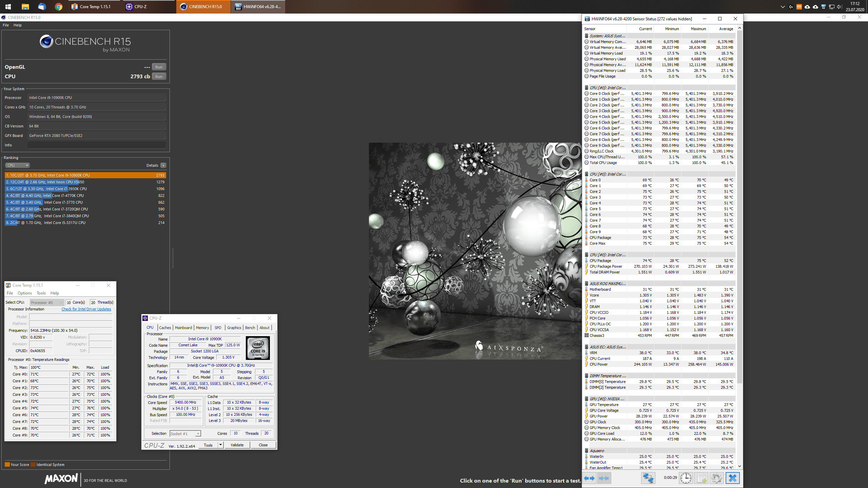Switch to CPU-Z taskbar button
The image size is (868, 488).
click(x=149, y=6)
